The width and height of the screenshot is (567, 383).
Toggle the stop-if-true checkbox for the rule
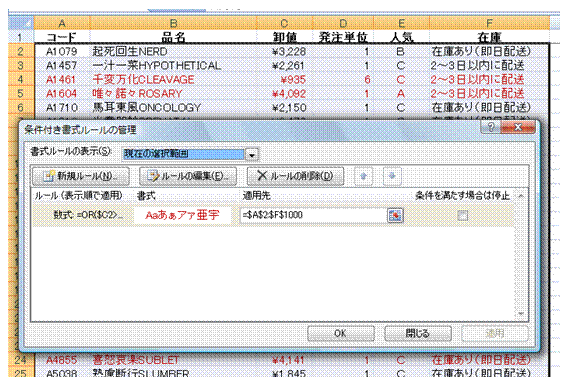(x=462, y=216)
